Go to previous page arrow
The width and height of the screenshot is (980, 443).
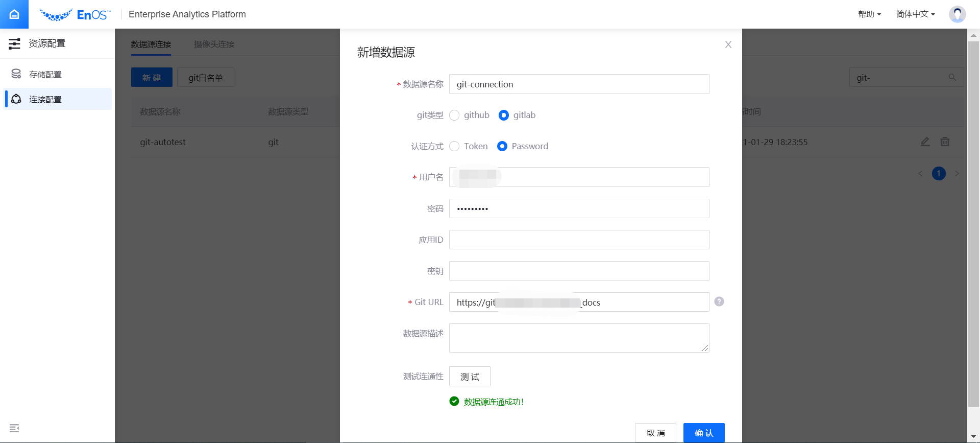[x=920, y=174]
